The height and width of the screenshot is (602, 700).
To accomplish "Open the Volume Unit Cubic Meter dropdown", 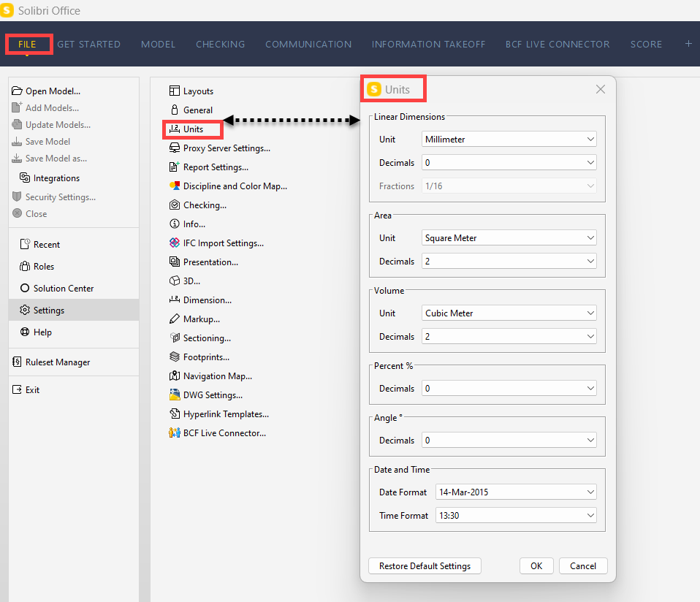I will tap(509, 313).
